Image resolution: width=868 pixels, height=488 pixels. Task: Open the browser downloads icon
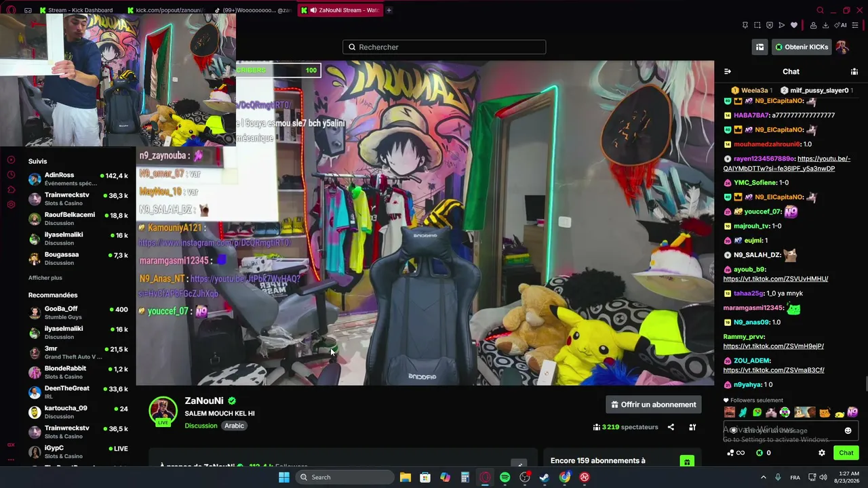[x=825, y=25]
